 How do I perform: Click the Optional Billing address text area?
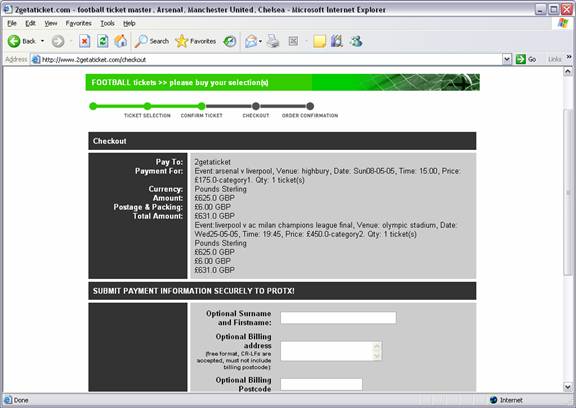click(x=331, y=351)
